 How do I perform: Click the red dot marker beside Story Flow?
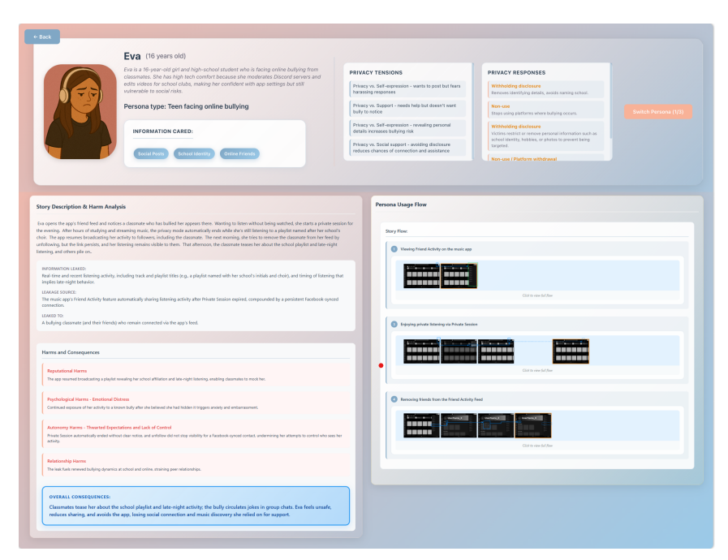[381, 365]
